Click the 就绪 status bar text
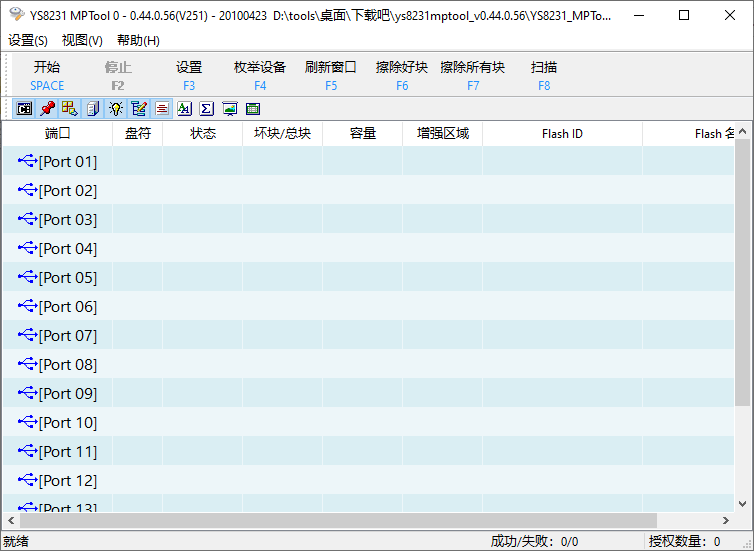The height and width of the screenshot is (551, 754). (x=16, y=541)
